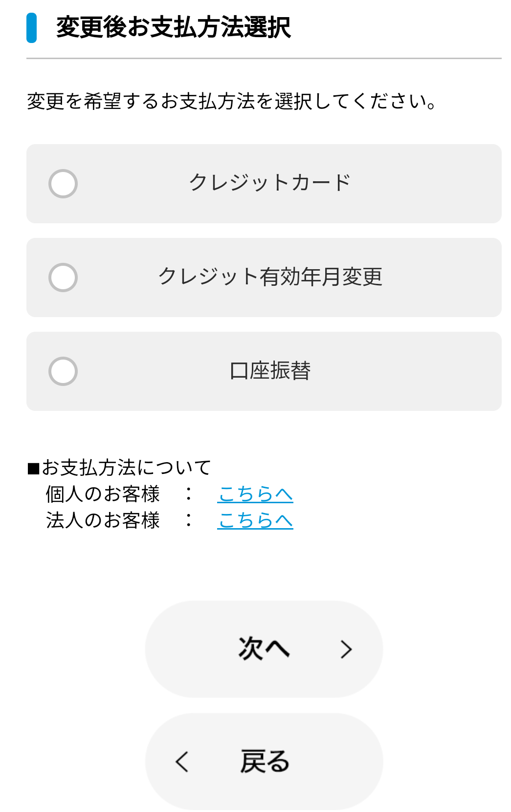Click the 変更後お支払方法選択 page heading
Viewport: 511px width, 812px height.
click(x=174, y=27)
